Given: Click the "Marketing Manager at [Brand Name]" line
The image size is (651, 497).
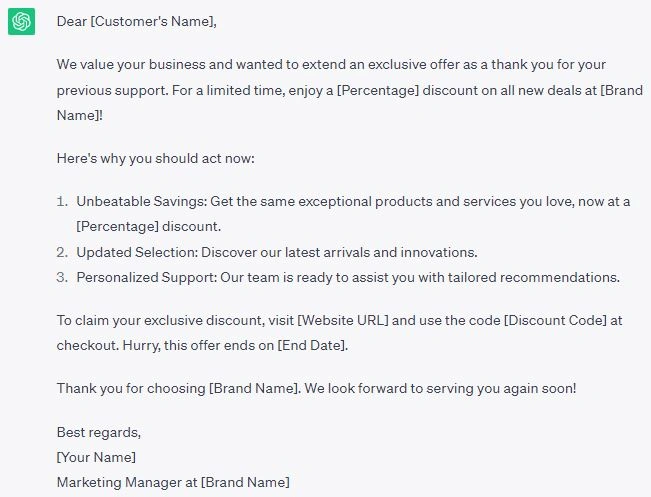Looking at the screenshot, I should [x=173, y=483].
